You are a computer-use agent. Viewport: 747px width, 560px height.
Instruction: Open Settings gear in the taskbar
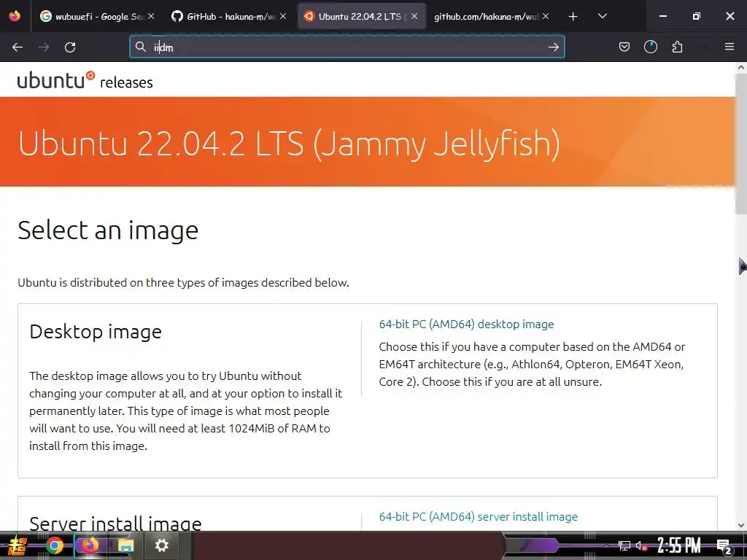[x=162, y=545]
